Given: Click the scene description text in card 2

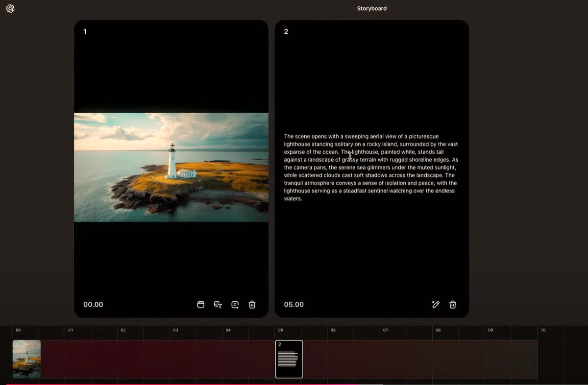Looking at the screenshot, I should click(371, 168).
